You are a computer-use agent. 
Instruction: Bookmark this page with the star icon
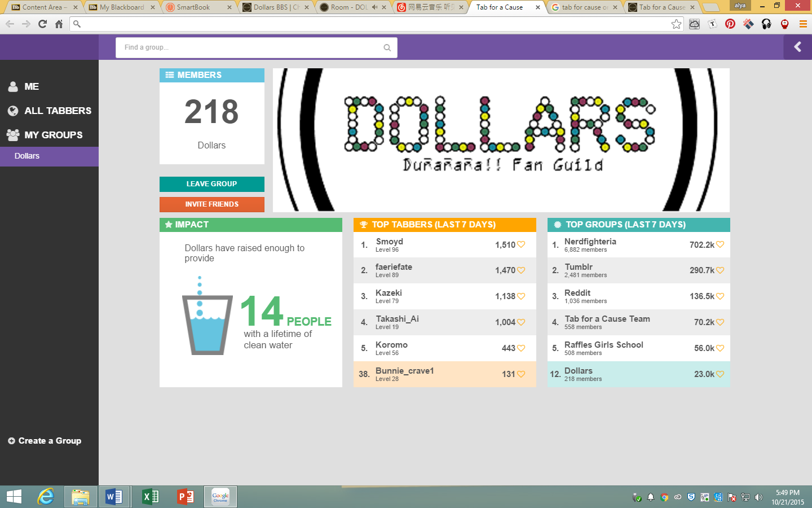(676, 24)
